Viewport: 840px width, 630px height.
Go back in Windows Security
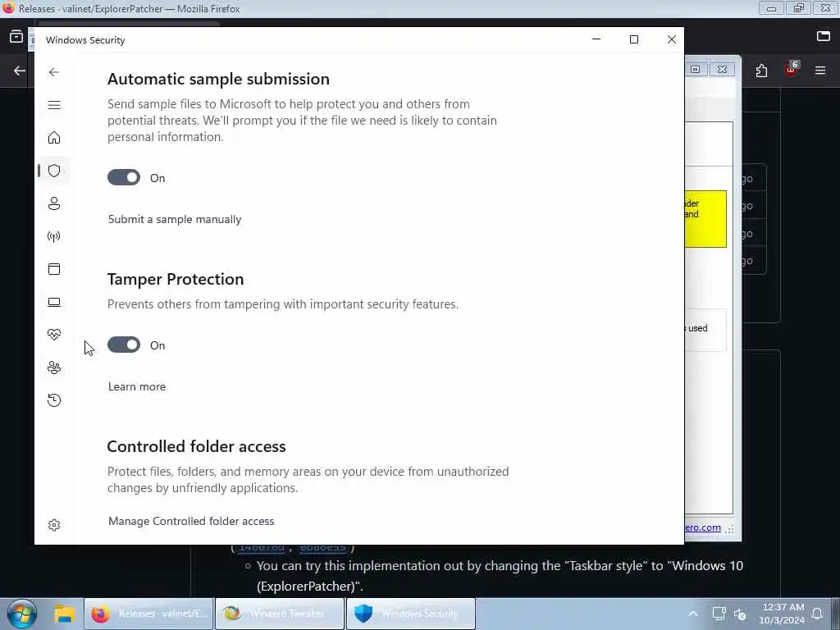point(53,72)
